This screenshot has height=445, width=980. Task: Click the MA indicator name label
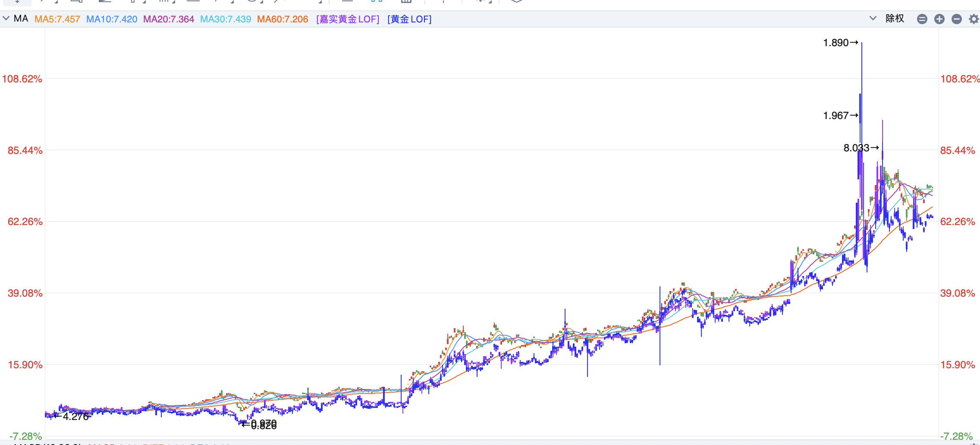click(x=21, y=19)
